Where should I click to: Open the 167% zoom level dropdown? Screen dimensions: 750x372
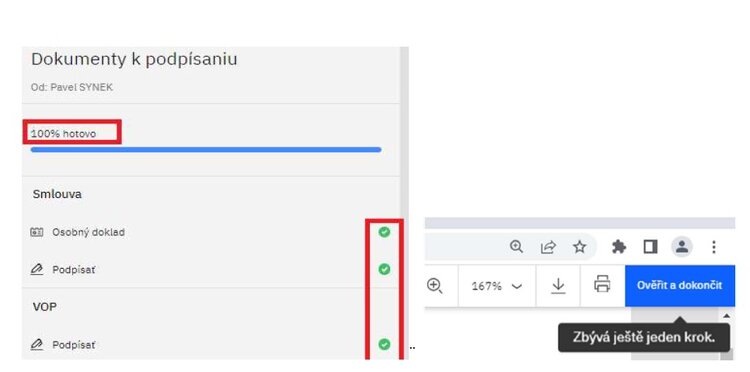click(496, 286)
